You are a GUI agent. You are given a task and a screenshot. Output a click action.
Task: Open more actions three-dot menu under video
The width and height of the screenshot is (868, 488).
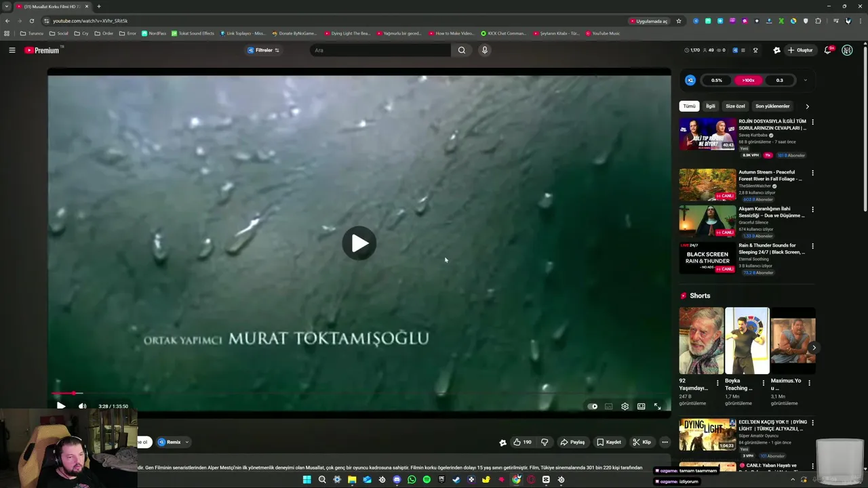pyautogui.click(x=665, y=442)
